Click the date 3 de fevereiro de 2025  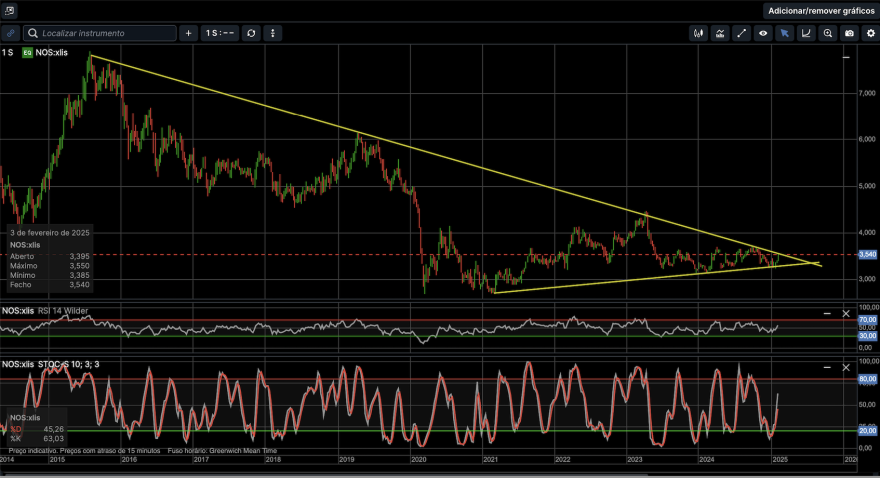[50, 232]
